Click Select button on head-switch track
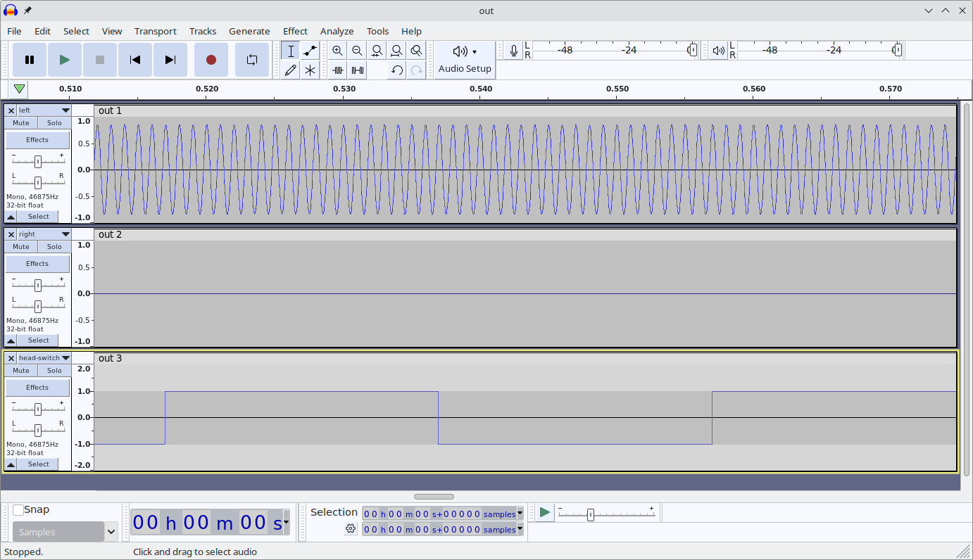The width and height of the screenshot is (973, 560). (39, 464)
